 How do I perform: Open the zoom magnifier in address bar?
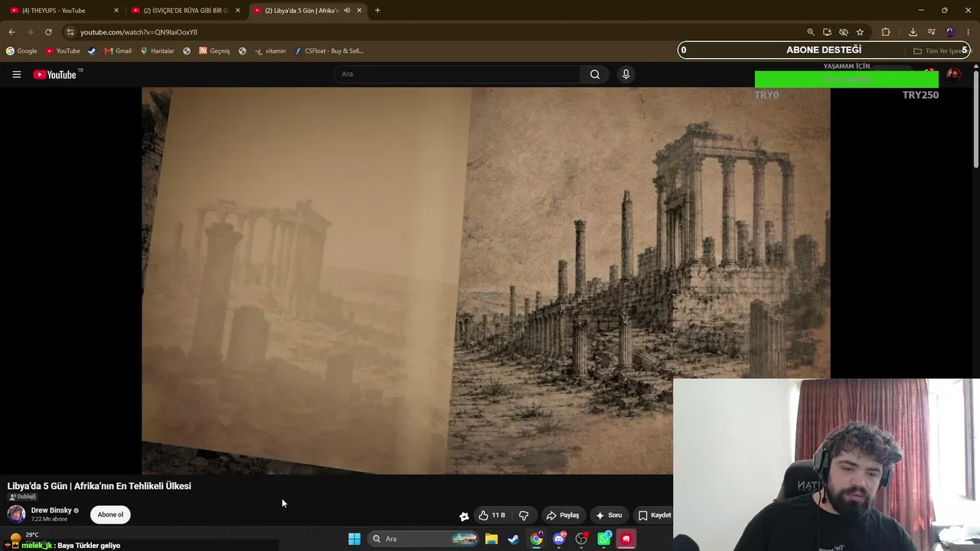tap(811, 32)
